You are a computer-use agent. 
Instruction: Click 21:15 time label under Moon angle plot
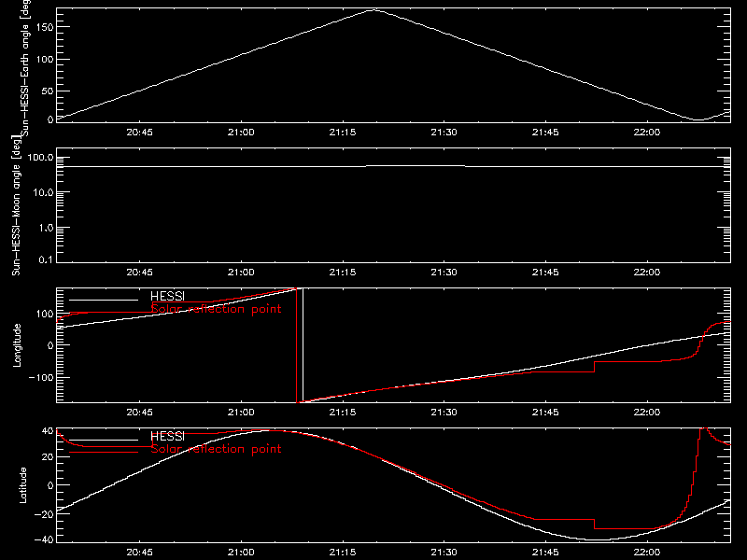(343, 273)
